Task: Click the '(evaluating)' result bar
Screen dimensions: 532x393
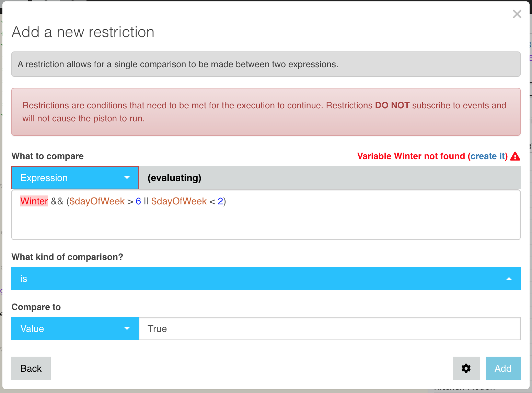Action: 329,178
